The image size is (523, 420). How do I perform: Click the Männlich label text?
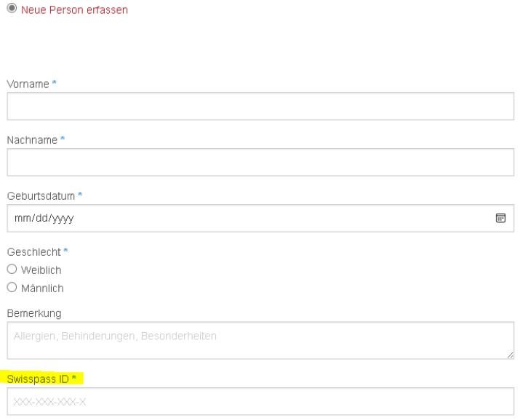(x=42, y=288)
